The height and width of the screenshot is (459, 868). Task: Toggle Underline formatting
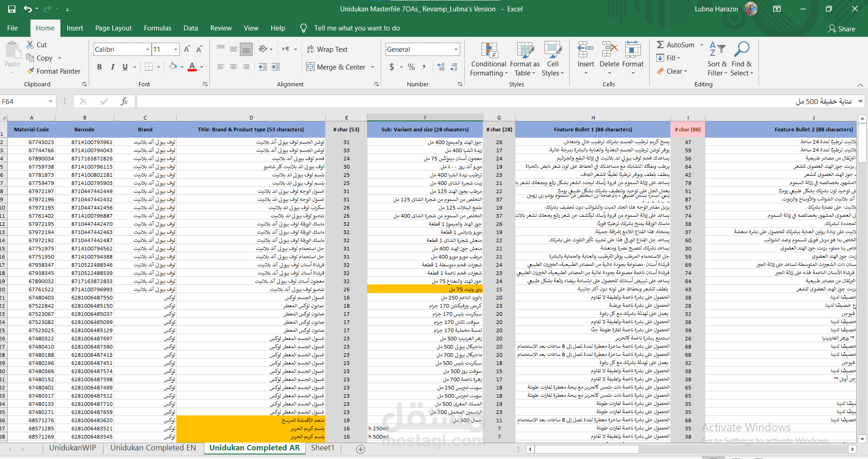tap(125, 67)
